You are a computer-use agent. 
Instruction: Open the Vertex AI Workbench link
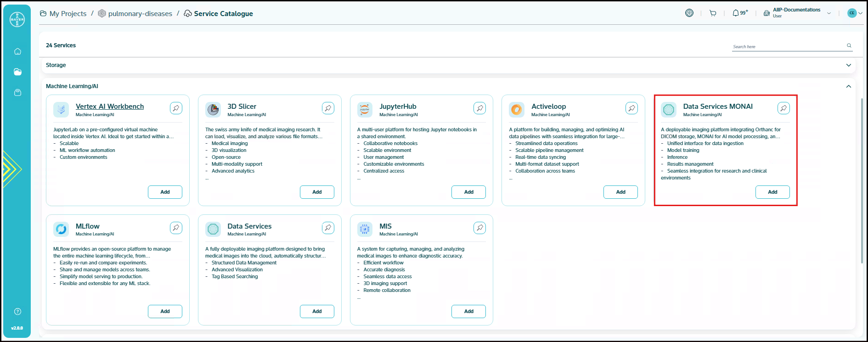[x=110, y=107]
